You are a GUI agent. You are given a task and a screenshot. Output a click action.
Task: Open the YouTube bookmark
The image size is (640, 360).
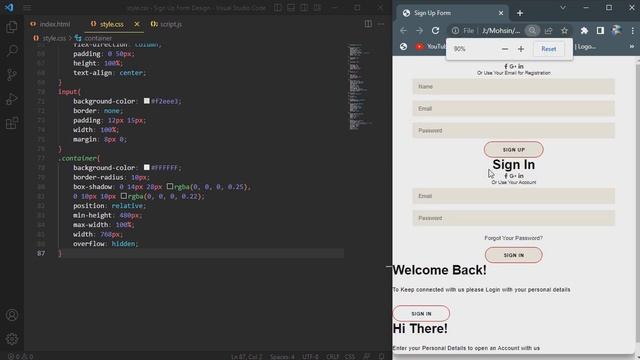point(430,47)
